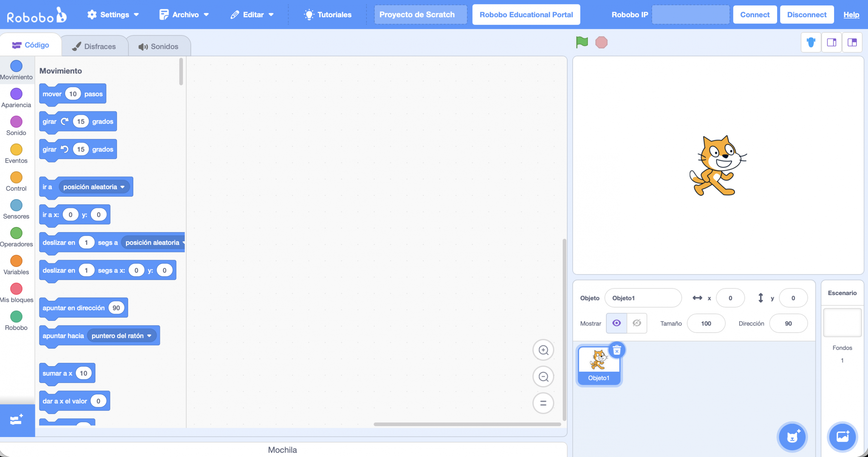Image resolution: width=868 pixels, height=457 pixels.
Task: Zoom out on the code workspace
Action: pyautogui.click(x=543, y=376)
